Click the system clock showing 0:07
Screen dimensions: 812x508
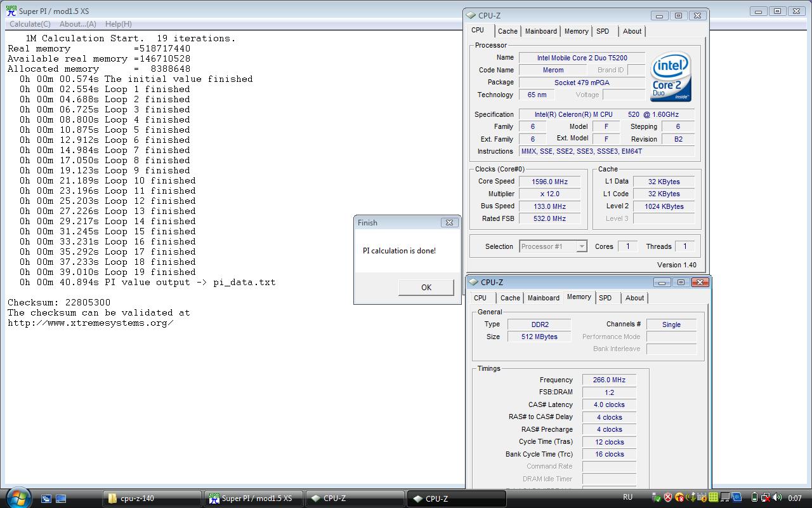click(795, 498)
